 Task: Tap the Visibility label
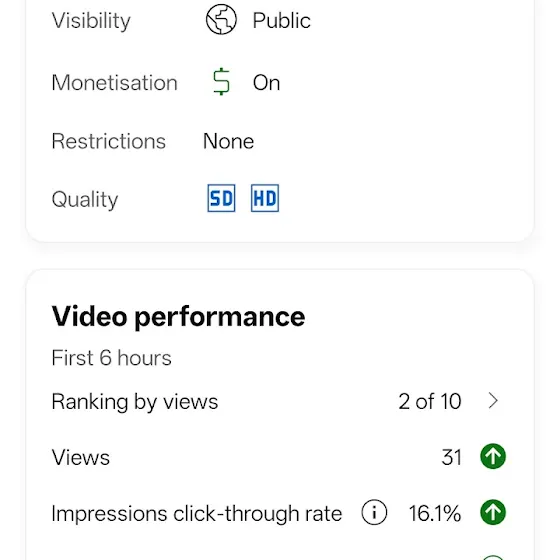coord(91,21)
